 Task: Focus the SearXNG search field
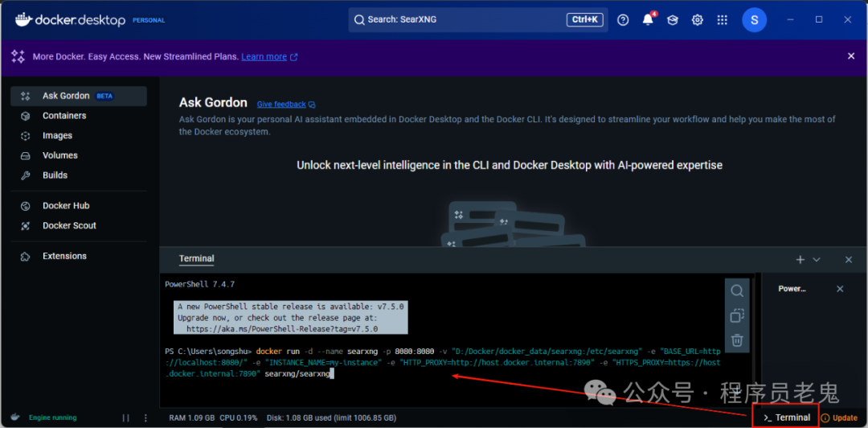pos(478,20)
